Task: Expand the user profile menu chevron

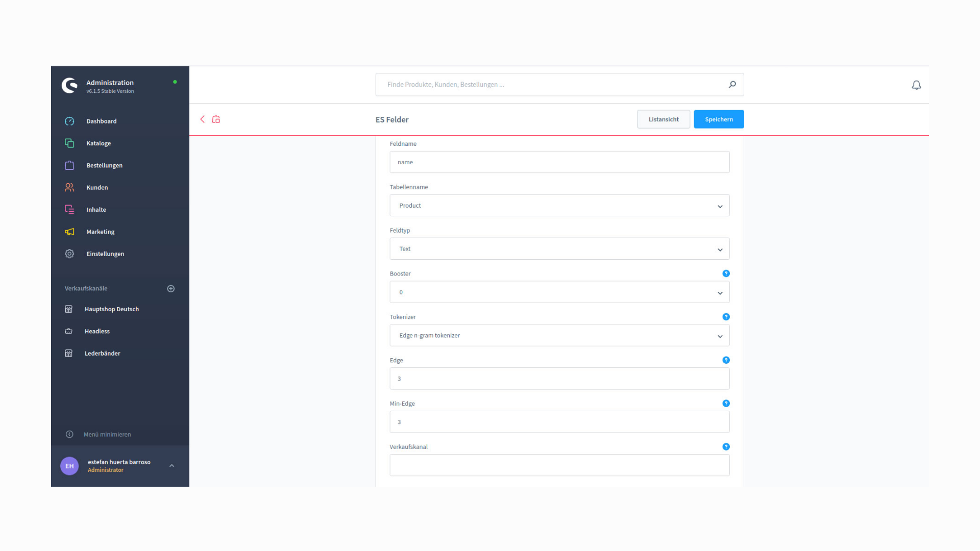Action: (172, 466)
